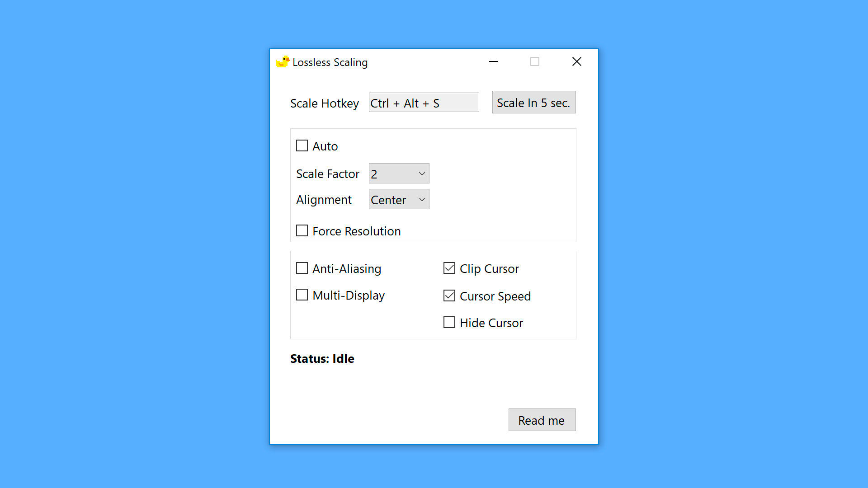Tick the Hide Cursor checkbox

[449, 323]
